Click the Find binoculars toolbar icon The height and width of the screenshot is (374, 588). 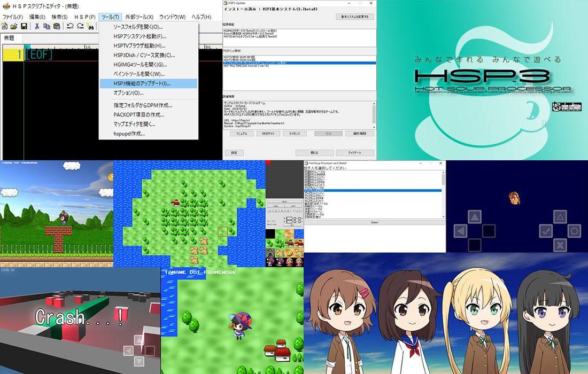point(90,26)
